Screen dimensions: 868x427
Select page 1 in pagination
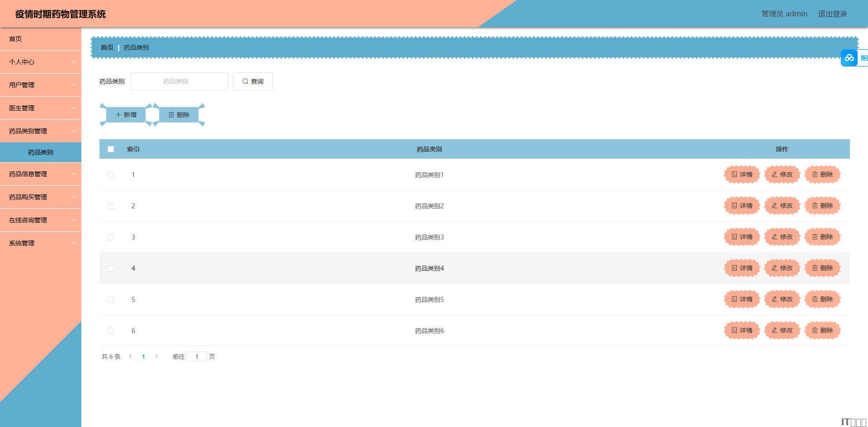pyautogui.click(x=143, y=357)
